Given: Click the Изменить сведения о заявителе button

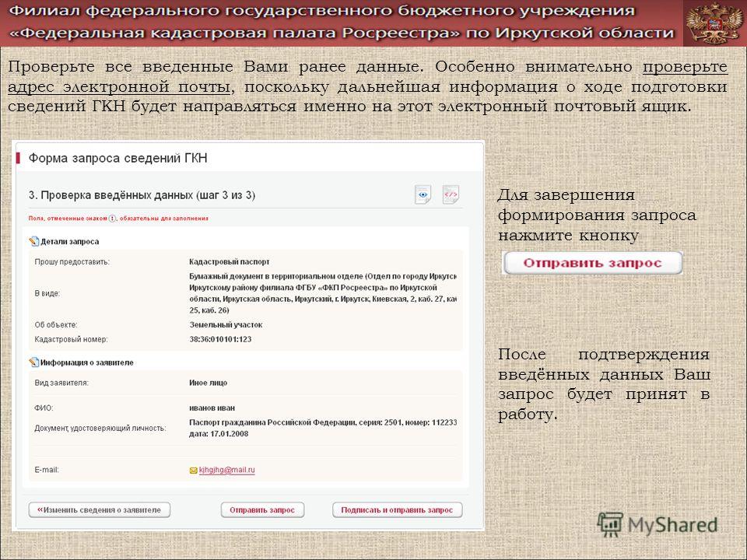Looking at the screenshot, I should click(x=100, y=510).
